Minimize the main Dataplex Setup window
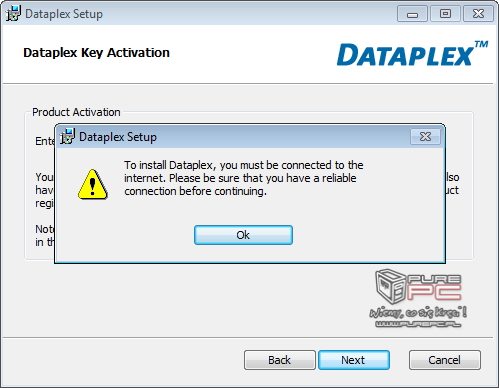The image size is (499, 388). (412, 14)
